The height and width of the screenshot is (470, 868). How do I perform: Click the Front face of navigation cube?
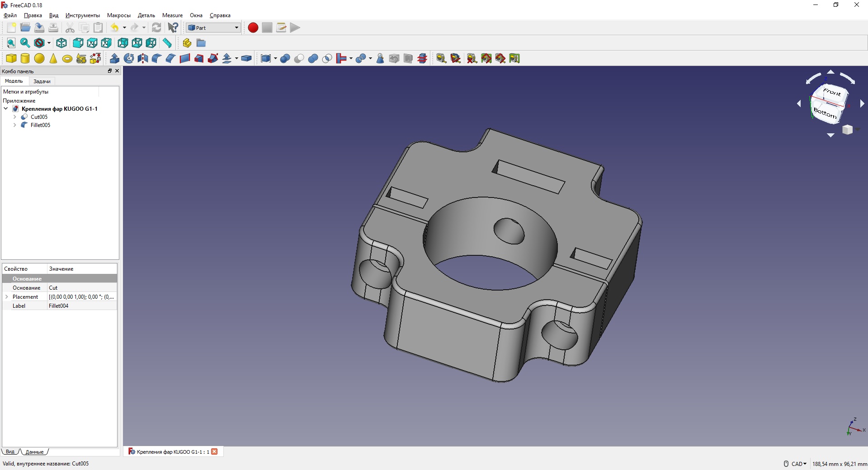click(x=831, y=92)
